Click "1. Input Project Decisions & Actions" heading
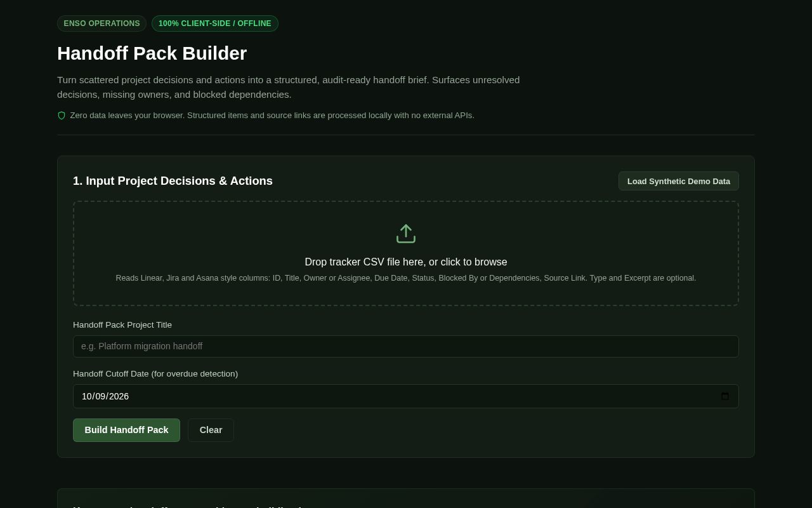Viewport: 812px width, 508px height. tap(173, 181)
